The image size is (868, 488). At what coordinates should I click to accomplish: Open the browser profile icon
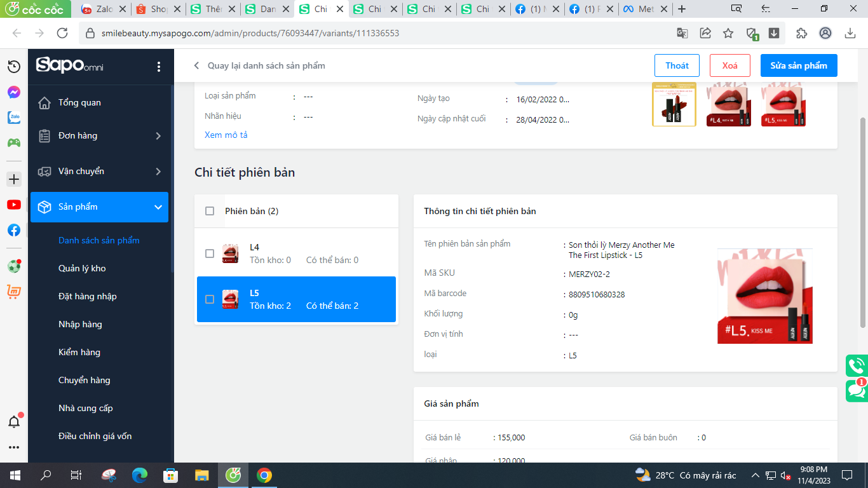[825, 33]
